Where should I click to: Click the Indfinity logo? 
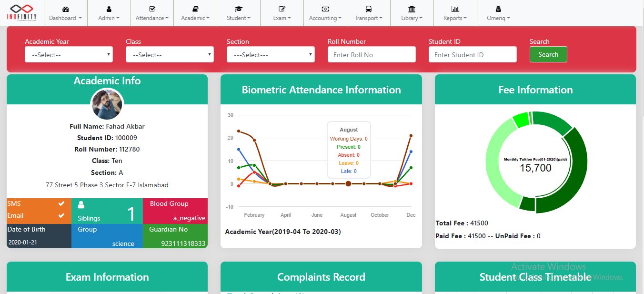(21, 12)
